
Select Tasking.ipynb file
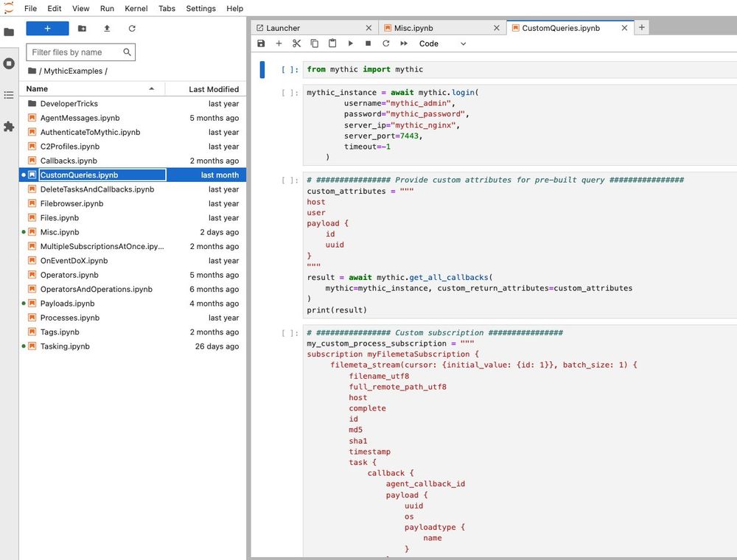click(x=133, y=346)
